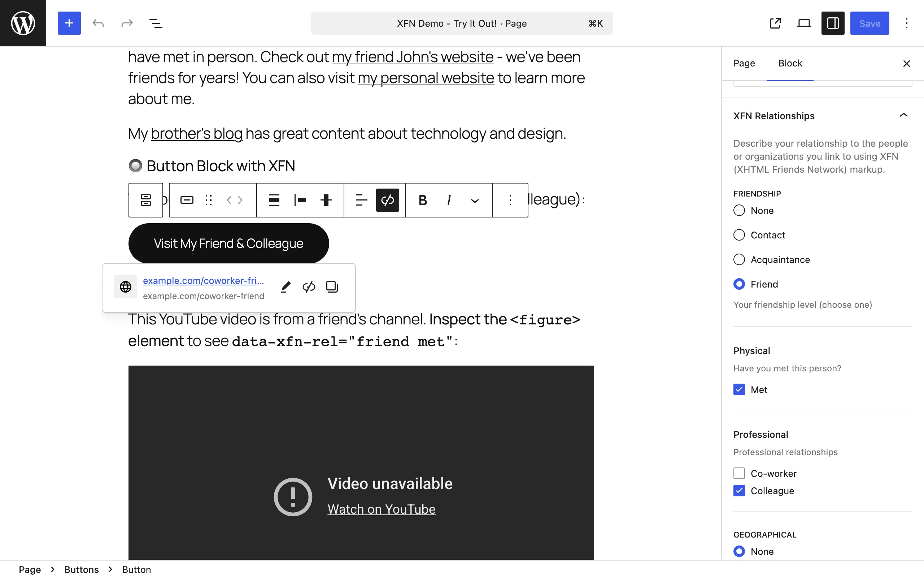924x578 pixels.
Task: Select the Friend radio option
Action: [x=739, y=284]
